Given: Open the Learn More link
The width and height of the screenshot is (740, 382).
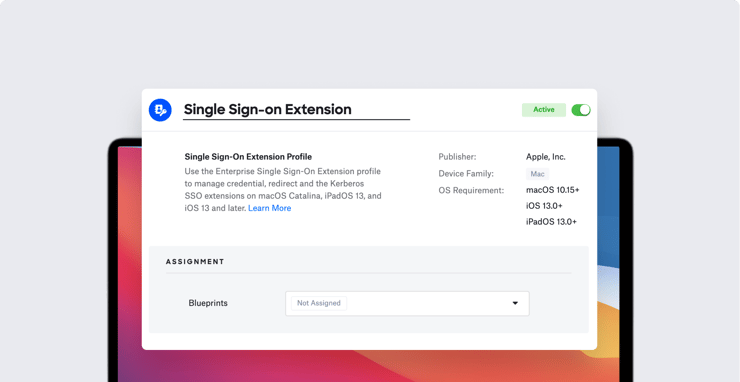Looking at the screenshot, I should coord(269,208).
